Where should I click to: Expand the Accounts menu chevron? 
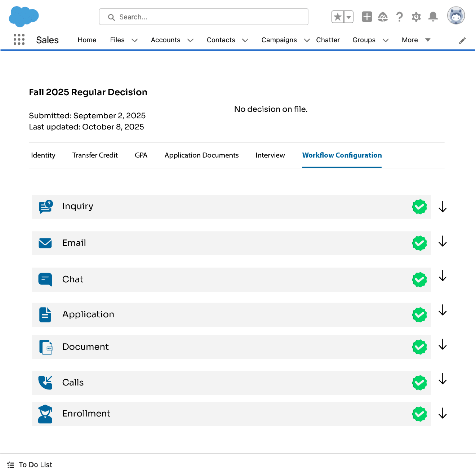[191, 40]
